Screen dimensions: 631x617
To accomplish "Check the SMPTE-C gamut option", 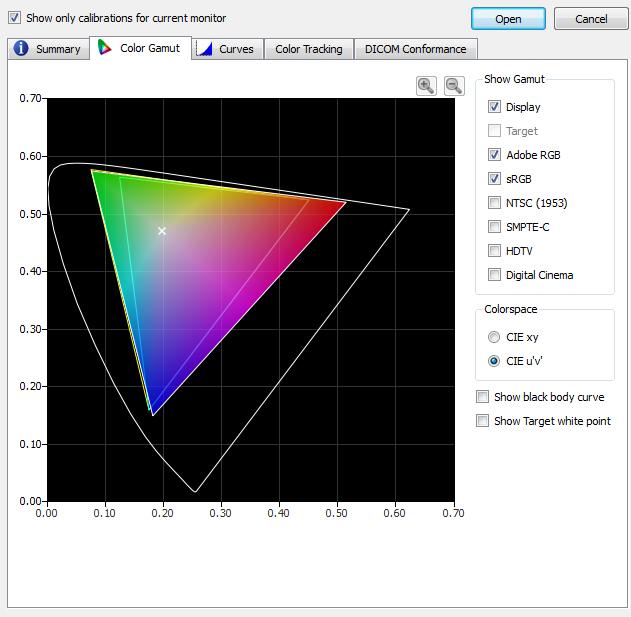I will tap(494, 227).
